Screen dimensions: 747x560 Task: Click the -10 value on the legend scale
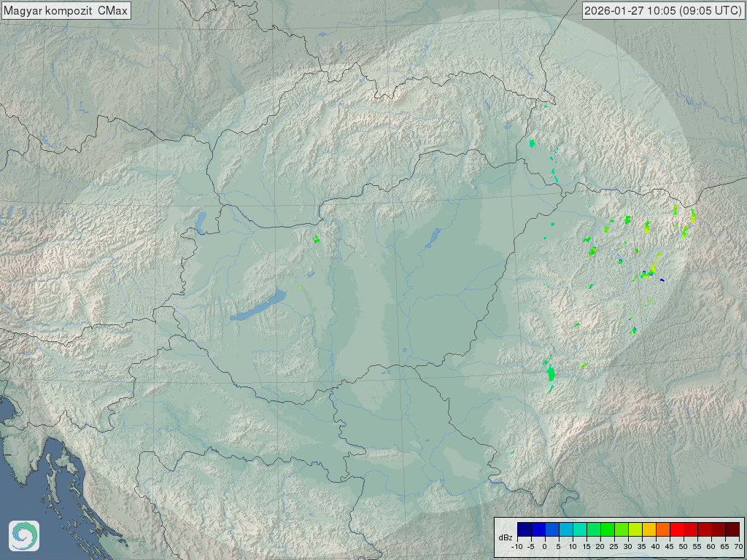click(517, 547)
